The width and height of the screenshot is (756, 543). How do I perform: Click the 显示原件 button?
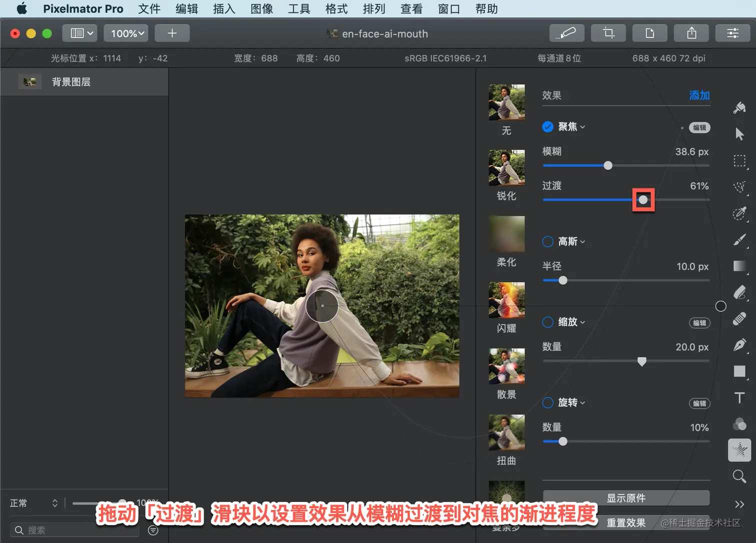pyautogui.click(x=626, y=498)
